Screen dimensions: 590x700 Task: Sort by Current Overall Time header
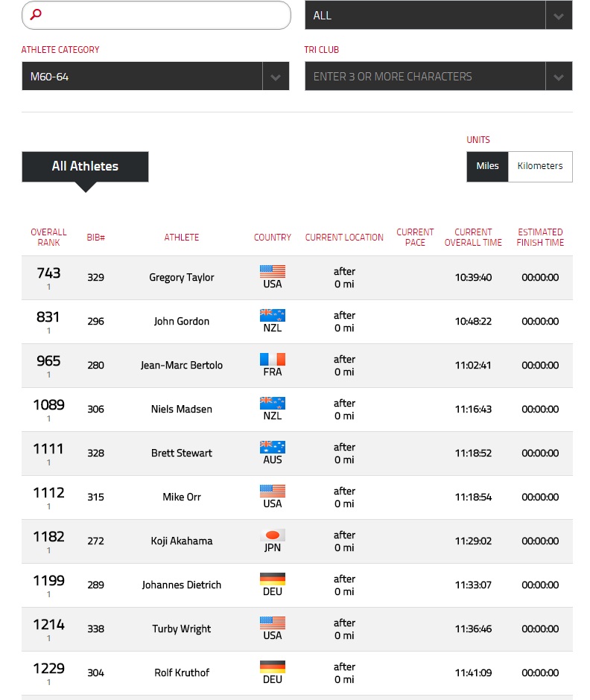473,237
